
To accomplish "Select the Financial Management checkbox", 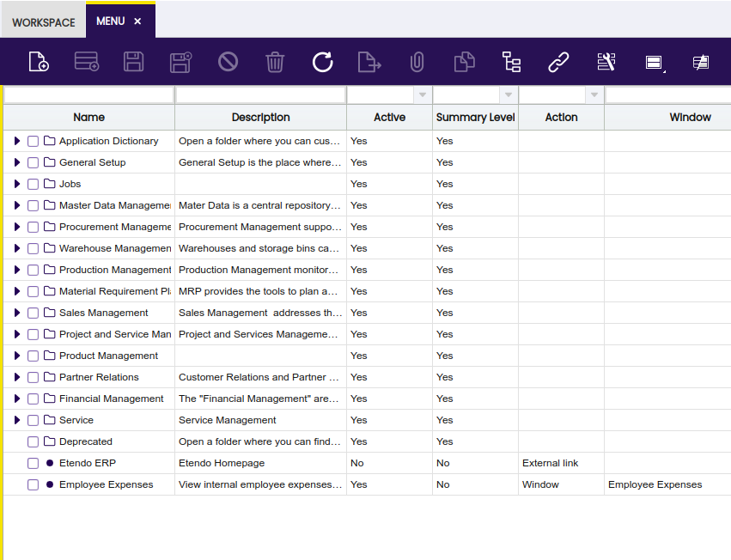I will [34, 399].
